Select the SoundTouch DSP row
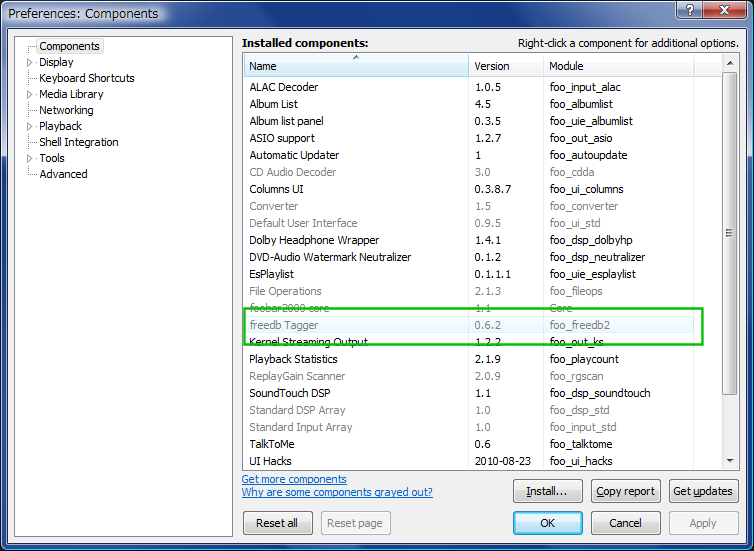This screenshot has height=551, width=754. (x=469, y=393)
